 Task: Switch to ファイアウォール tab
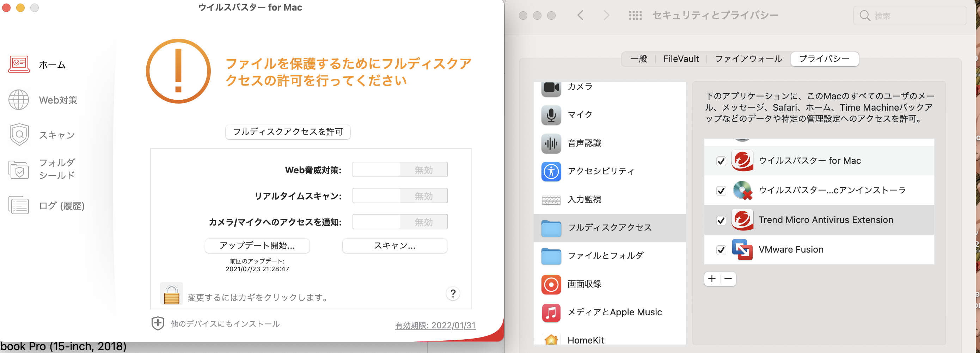(748, 59)
